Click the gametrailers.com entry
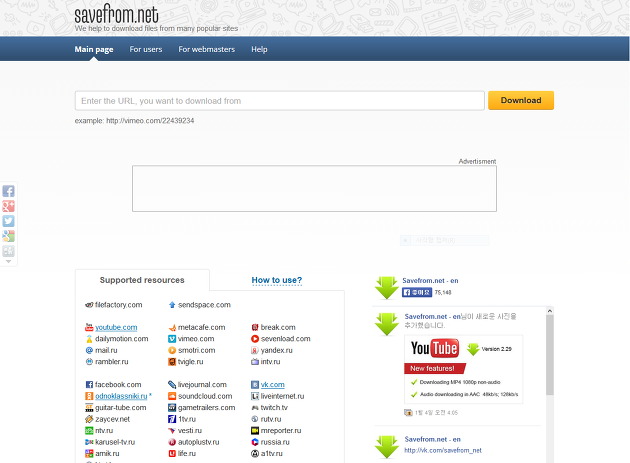This screenshot has width=630, height=463. tap(202, 408)
